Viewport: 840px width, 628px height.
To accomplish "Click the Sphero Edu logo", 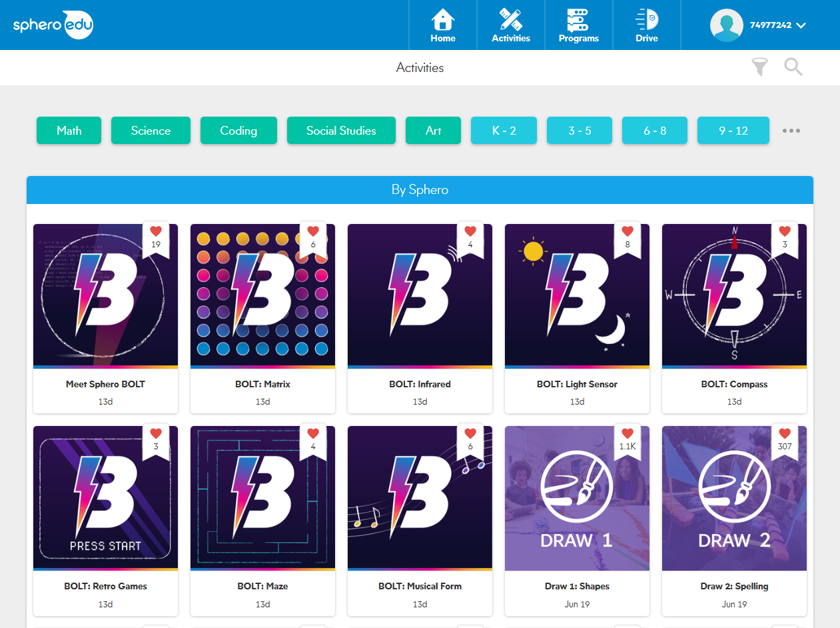I will [53, 25].
